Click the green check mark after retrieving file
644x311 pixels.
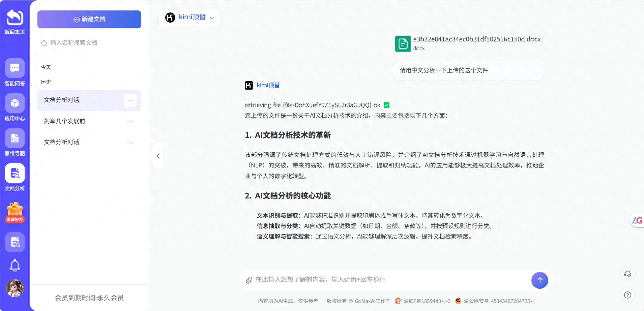pyautogui.click(x=387, y=105)
